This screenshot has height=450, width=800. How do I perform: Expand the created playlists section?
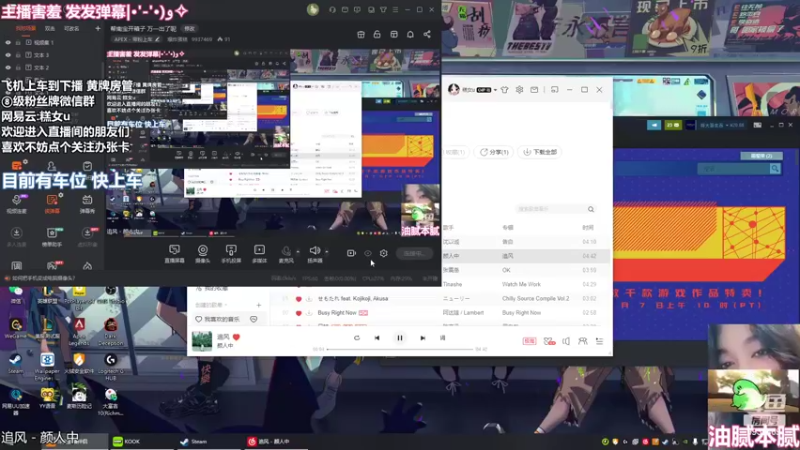pyautogui.click(x=210, y=305)
